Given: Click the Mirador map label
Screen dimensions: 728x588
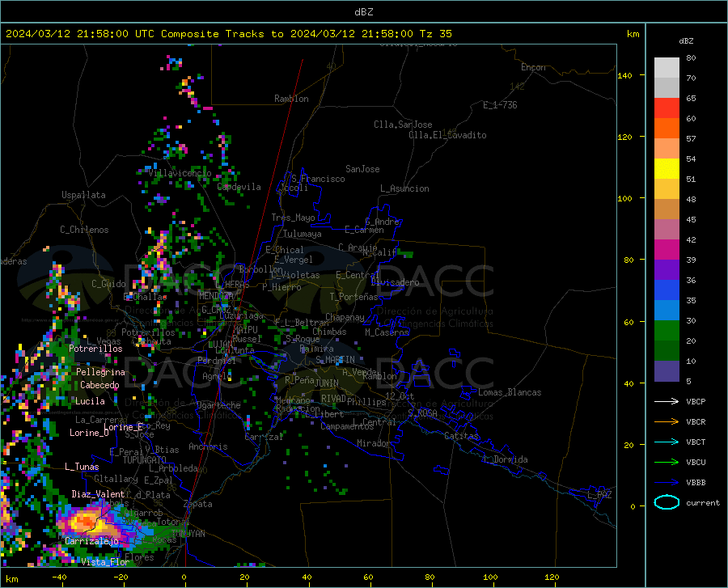Looking at the screenshot, I should 373,443.
